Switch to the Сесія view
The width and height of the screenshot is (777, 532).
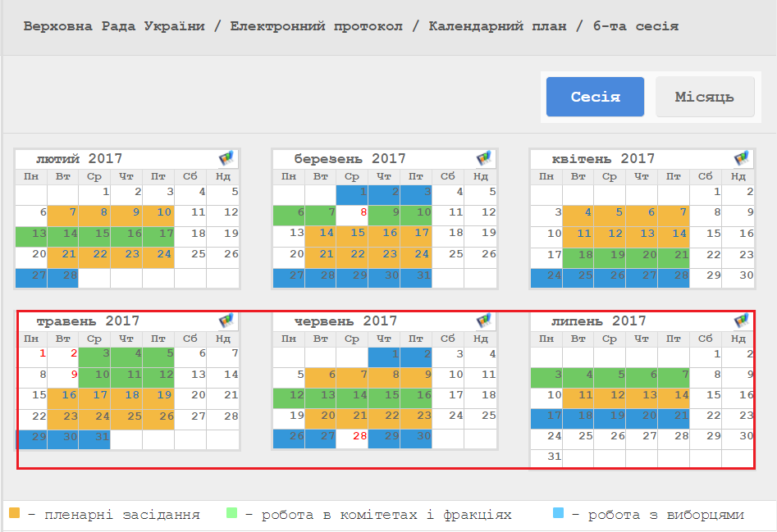(595, 97)
